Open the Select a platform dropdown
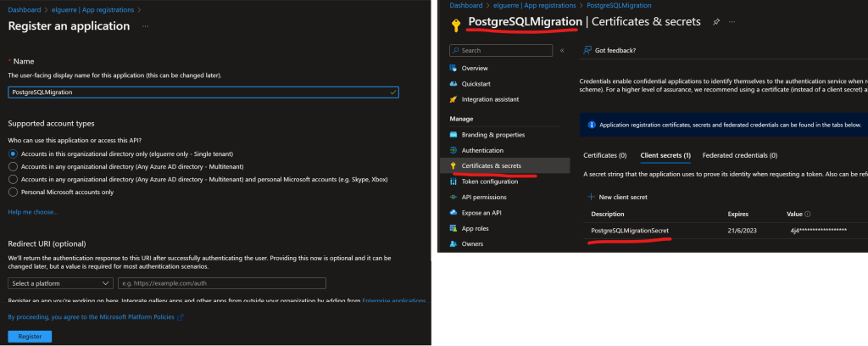This screenshot has width=868, height=346. pyautogui.click(x=60, y=283)
